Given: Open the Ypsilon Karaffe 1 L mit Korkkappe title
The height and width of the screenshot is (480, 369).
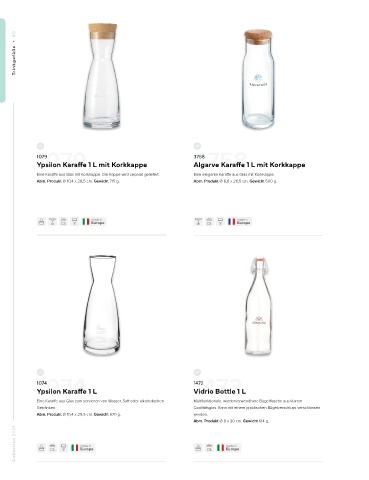Looking at the screenshot, I should pos(92,165).
